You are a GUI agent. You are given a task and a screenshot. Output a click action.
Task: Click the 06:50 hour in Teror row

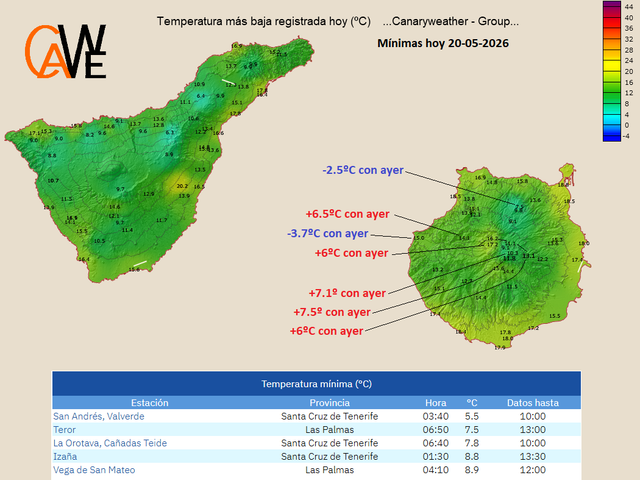pos(436,430)
